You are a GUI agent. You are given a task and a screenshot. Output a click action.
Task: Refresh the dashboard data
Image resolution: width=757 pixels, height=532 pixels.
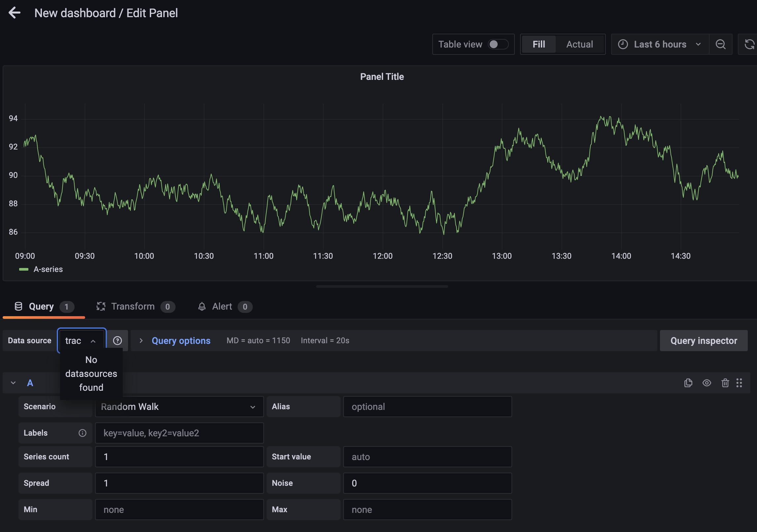[749, 44]
